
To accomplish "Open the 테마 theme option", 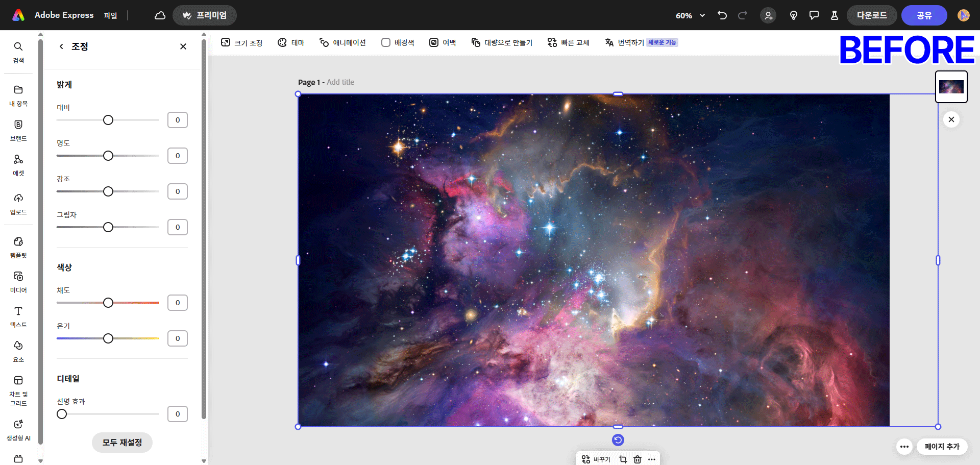I will coord(291,42).
